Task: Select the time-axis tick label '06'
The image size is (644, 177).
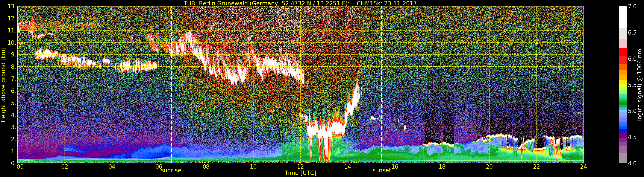Action: pyautogui.click(x=159, y=166)
